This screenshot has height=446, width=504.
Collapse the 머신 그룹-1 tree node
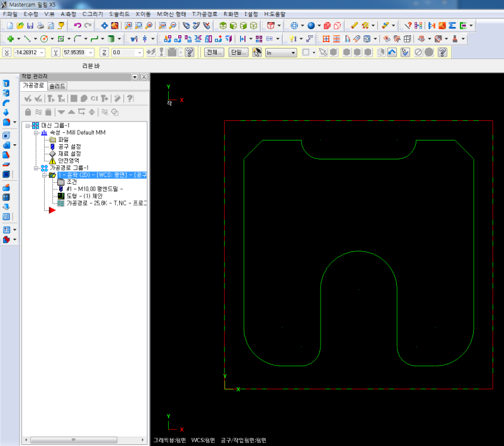point(27,126)
